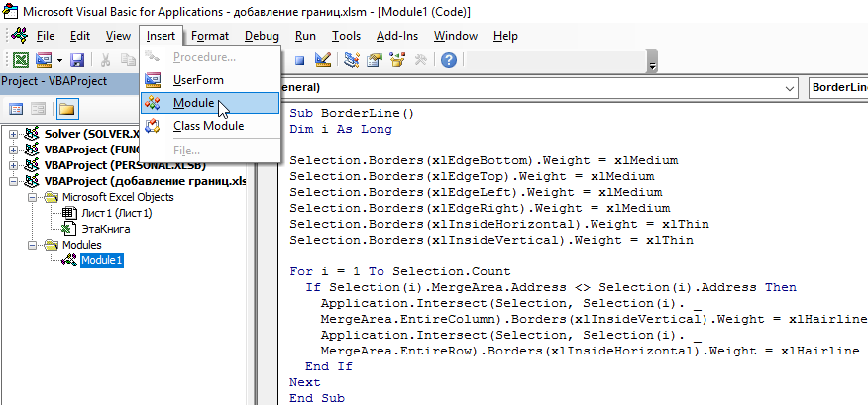Select Class Module in the Insert menu
868x405 pixels.
coord(207,126)
